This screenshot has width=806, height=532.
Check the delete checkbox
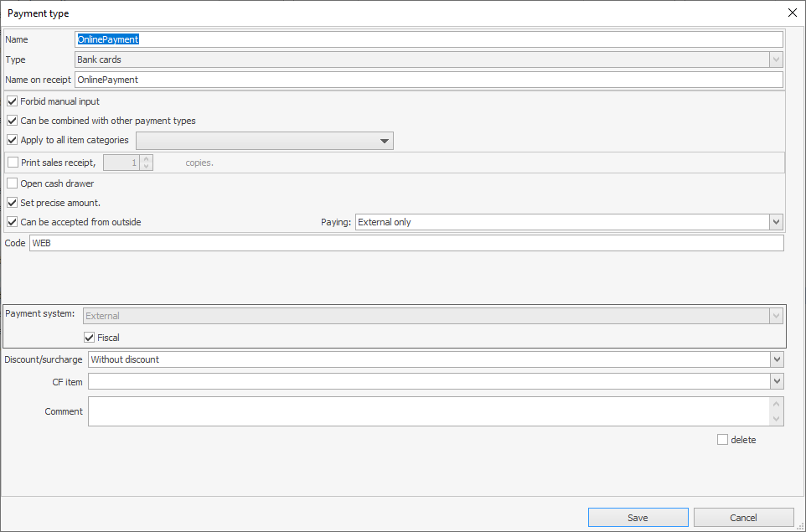pos(722,440)
